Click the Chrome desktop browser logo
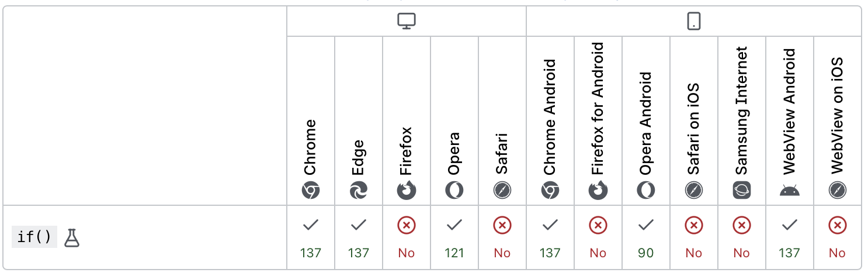The width and height of the screenshot is (868, 276). click(311, 191)
